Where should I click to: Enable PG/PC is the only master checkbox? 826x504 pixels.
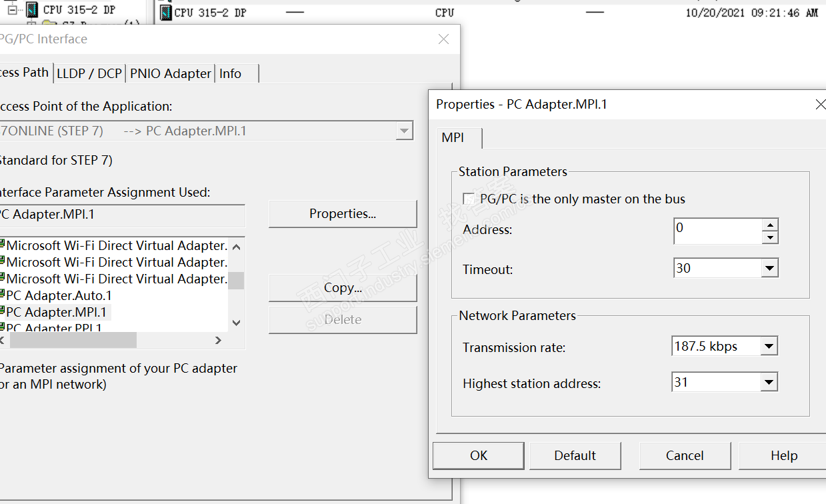coord(469,199)
